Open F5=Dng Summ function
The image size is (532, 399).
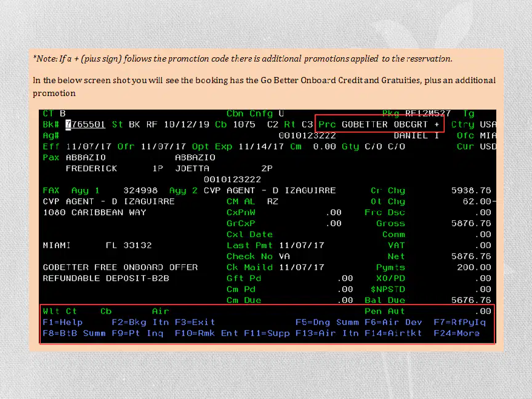[327, 322]
